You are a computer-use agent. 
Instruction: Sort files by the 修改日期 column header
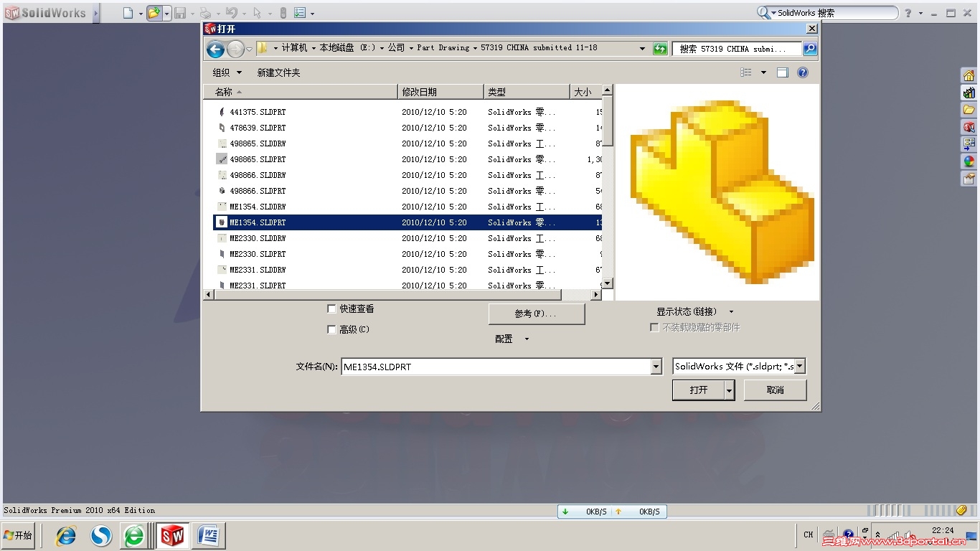(x=440, y=92)
